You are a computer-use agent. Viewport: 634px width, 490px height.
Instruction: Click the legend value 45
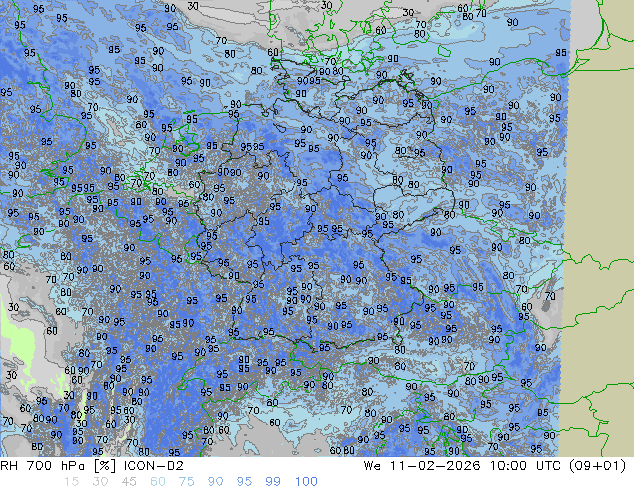[129, 482]
